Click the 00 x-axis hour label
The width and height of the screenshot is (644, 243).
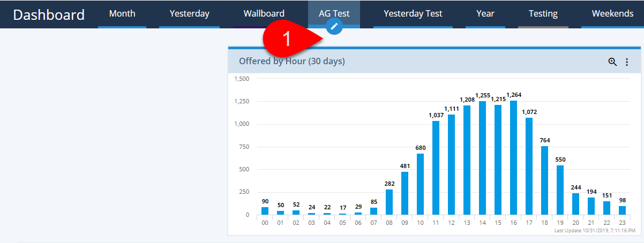click(x=265, y=223)
